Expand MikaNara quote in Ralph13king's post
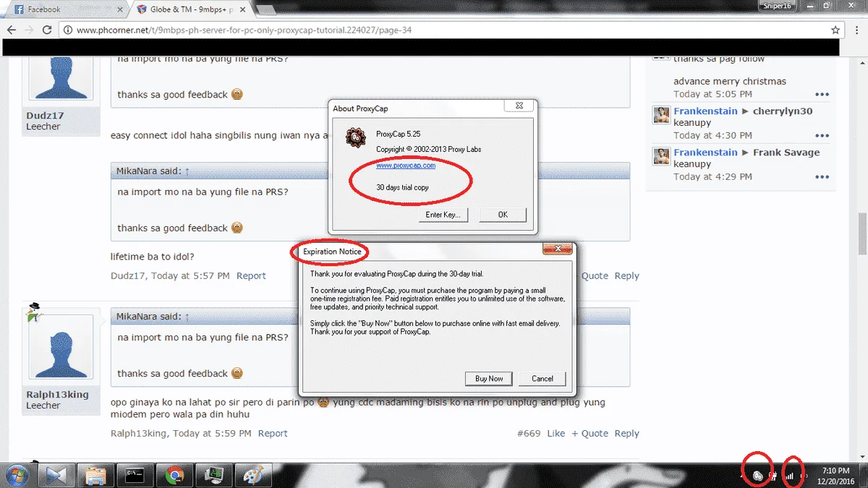Screen dimensions: 868x488 (187, 316)
